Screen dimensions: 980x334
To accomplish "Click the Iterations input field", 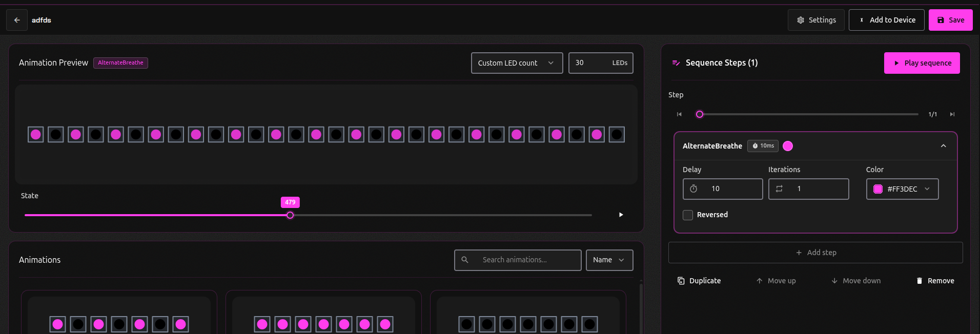I will 808,189.
